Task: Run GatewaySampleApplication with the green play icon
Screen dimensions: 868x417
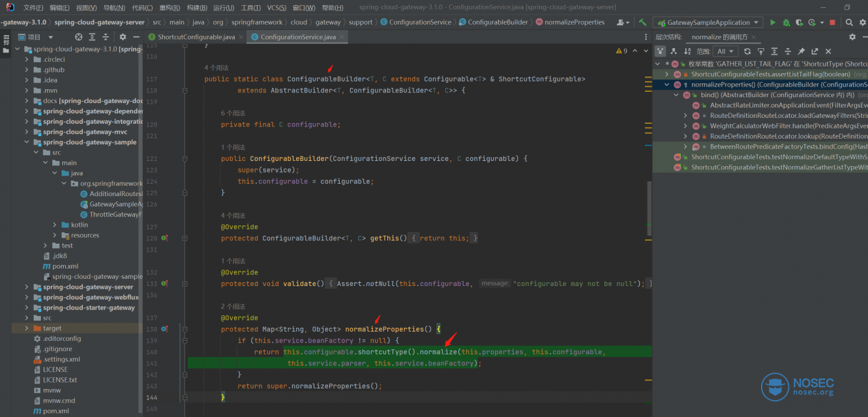Action: [x=773, y=22]
